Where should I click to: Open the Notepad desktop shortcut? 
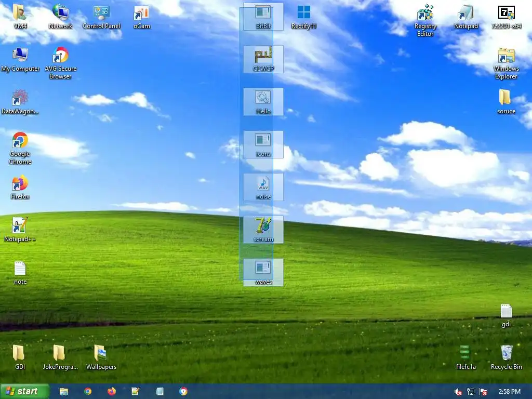pyautogui.click(x=466, y=16)
